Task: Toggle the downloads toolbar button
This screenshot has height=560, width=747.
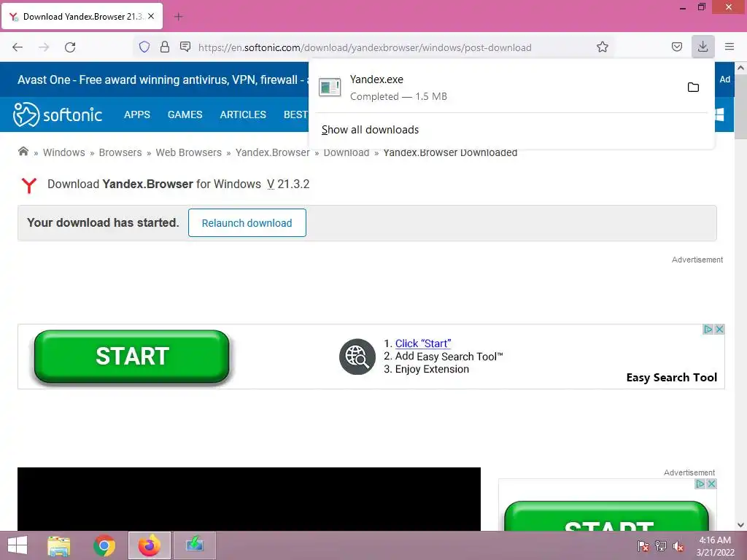Action: (x=703, y=47)
